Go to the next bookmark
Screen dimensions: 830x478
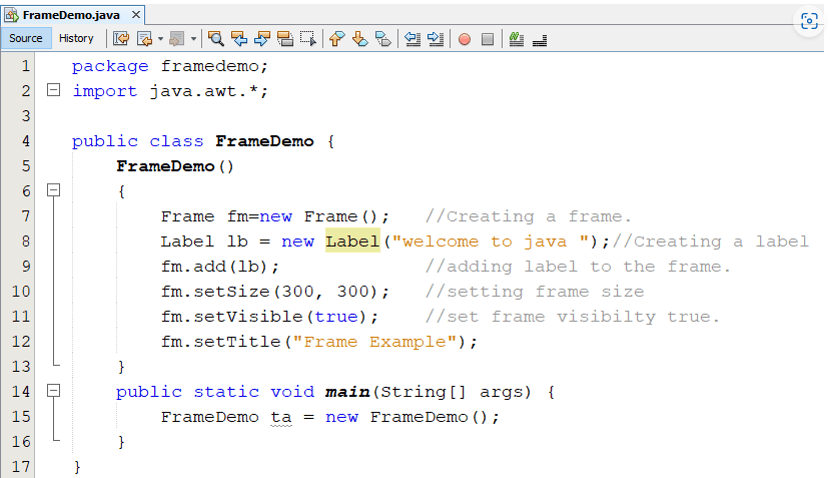pyautogui.click(x=360, y=39)
